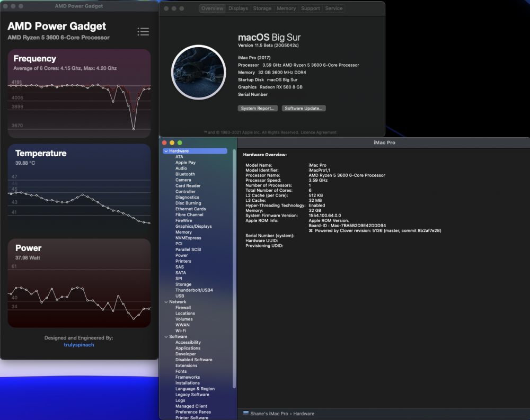Select ATA in the sidebar
Screen dimensions: 530x420
point(179,157)
